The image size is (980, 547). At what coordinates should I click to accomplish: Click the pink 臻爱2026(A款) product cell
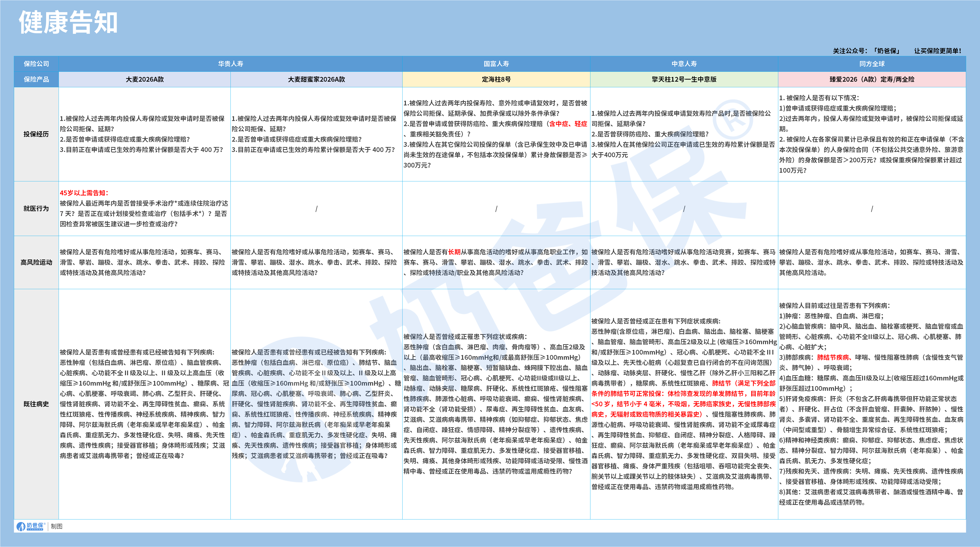871,80
